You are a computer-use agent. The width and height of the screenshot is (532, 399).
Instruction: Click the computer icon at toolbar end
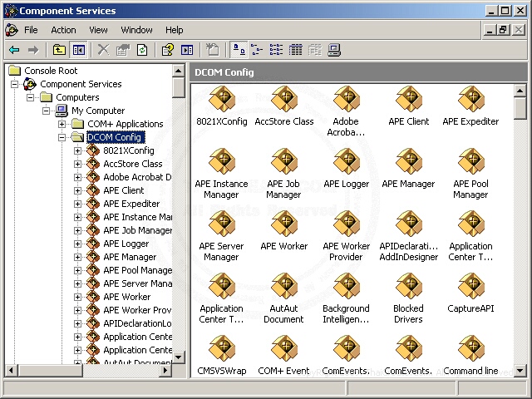(334, 50)
